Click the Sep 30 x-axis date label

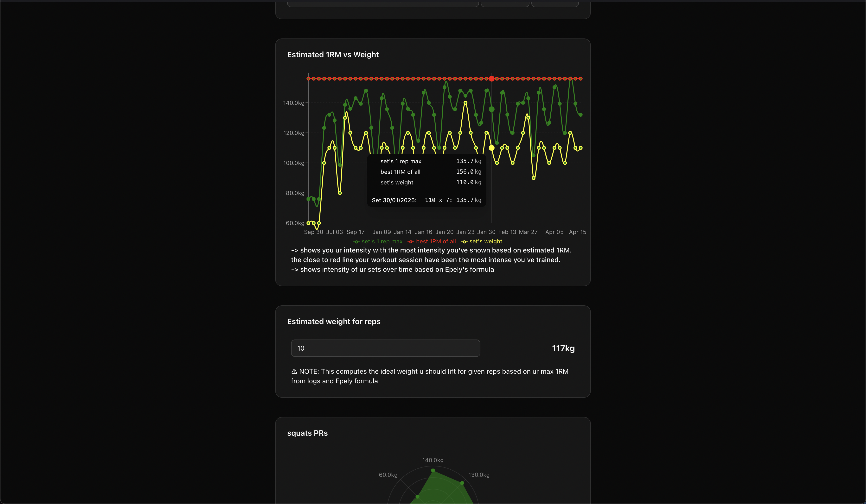313,232
